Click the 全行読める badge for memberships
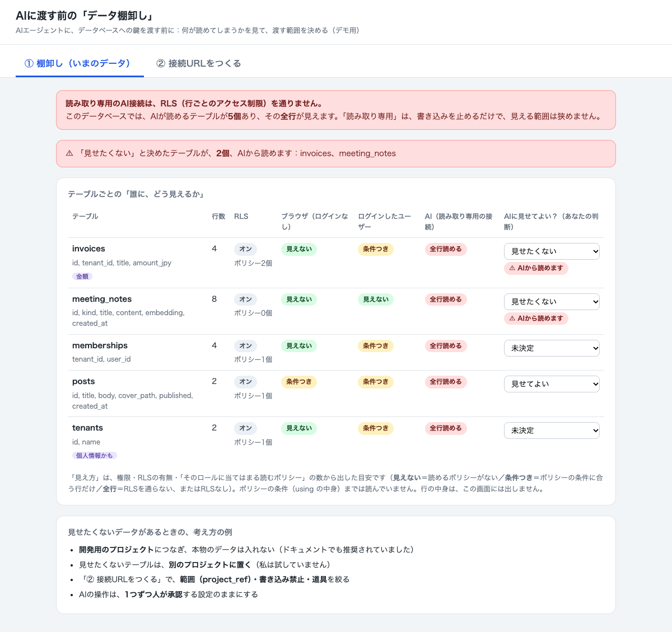Viewport: 672px width, 632px height. (x=446, y=346)
